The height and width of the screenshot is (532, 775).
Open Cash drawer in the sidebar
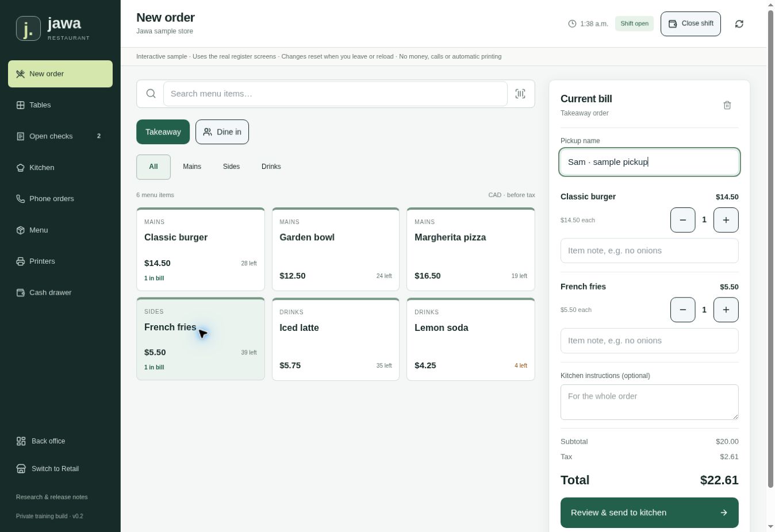60,292
